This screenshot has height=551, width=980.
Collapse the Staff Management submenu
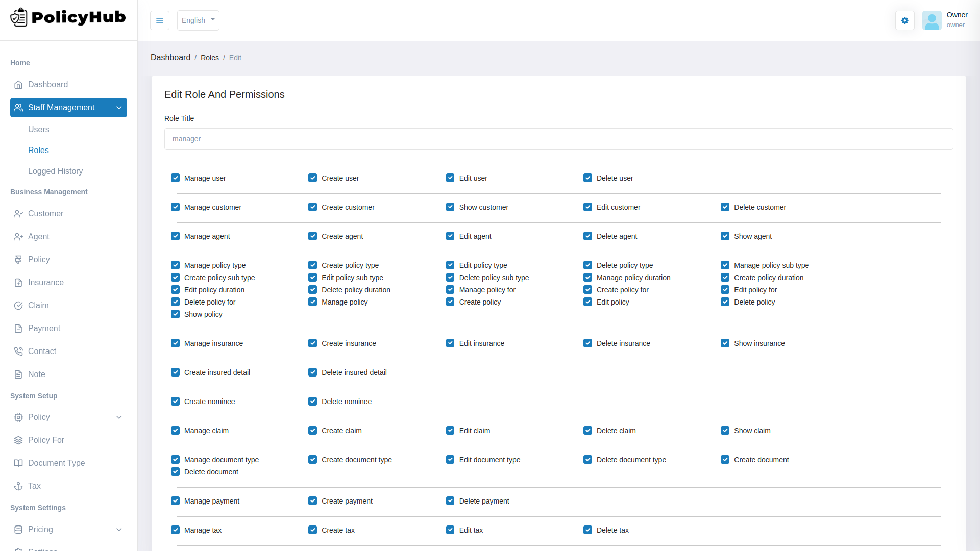coord(119,108)
